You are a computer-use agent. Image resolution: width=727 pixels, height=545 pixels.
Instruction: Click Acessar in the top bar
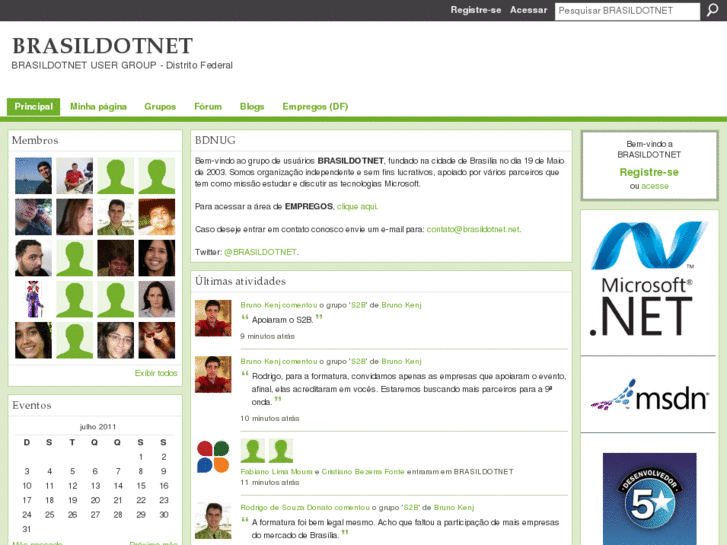tap(529, 10)
